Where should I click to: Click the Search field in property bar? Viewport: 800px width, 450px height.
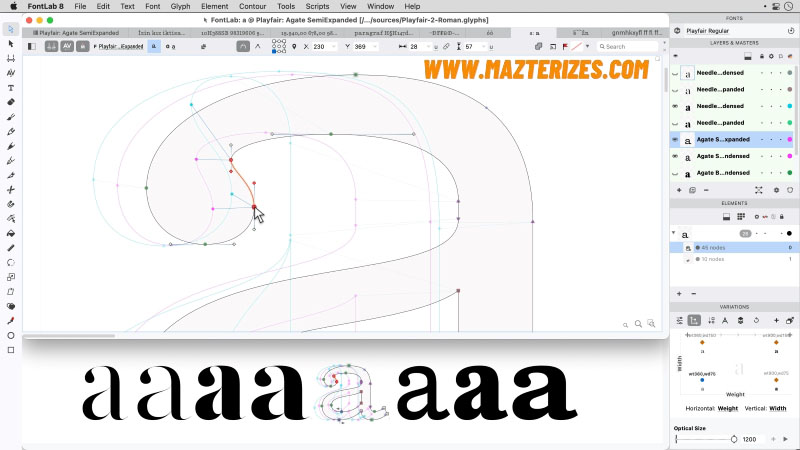point(627,46)
